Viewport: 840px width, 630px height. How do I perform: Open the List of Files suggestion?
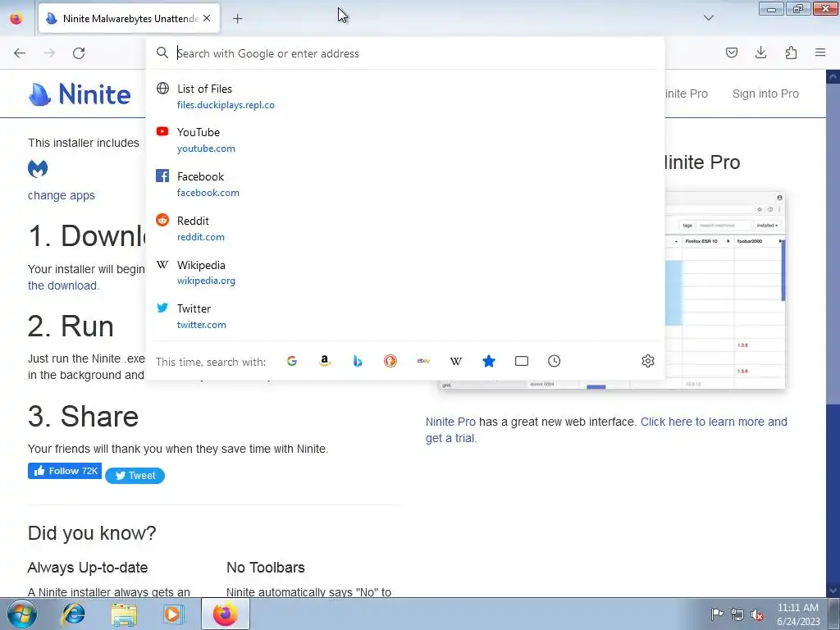(405, 97)
